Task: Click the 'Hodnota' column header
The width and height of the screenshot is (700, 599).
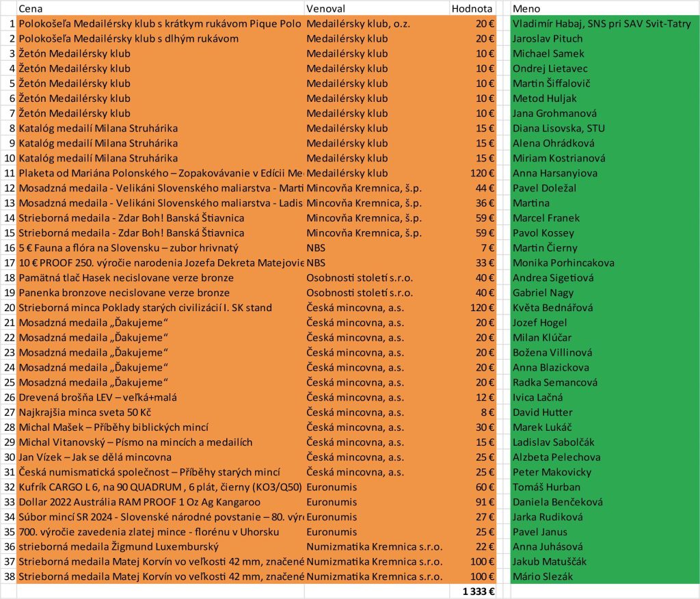Action: (x=472, y=8)
